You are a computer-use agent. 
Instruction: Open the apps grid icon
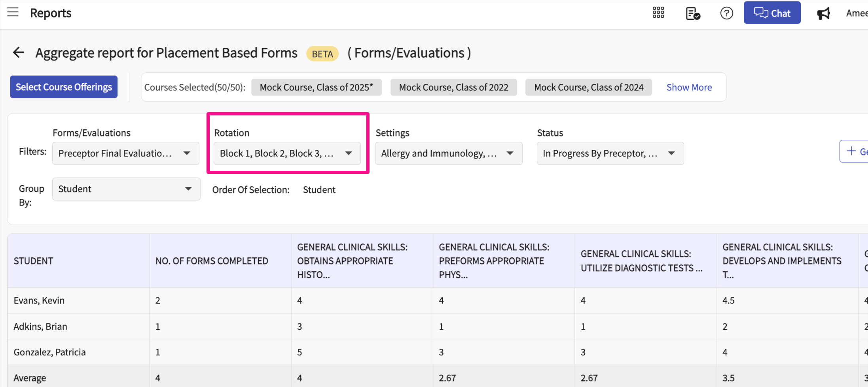(x=658, y=13)
